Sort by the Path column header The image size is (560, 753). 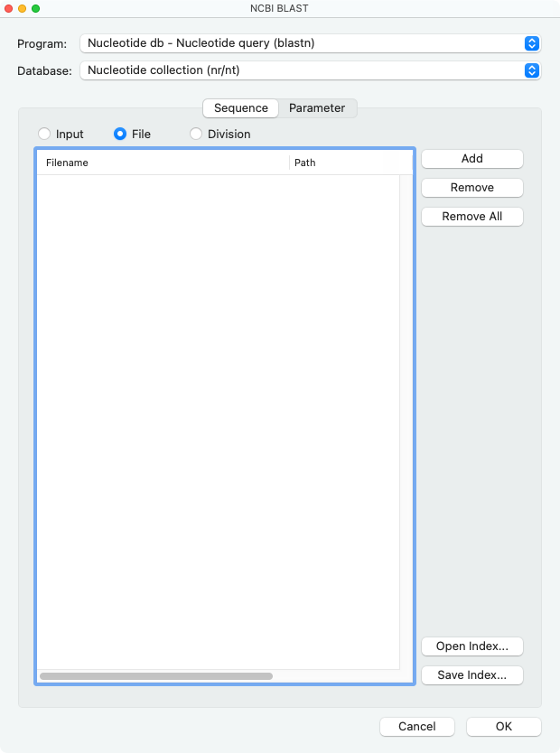coord(350,163)
